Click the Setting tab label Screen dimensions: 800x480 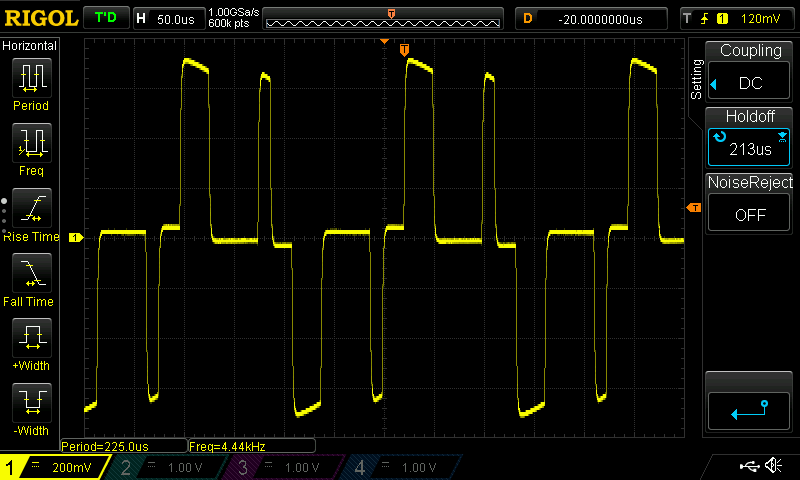[696, 79]
